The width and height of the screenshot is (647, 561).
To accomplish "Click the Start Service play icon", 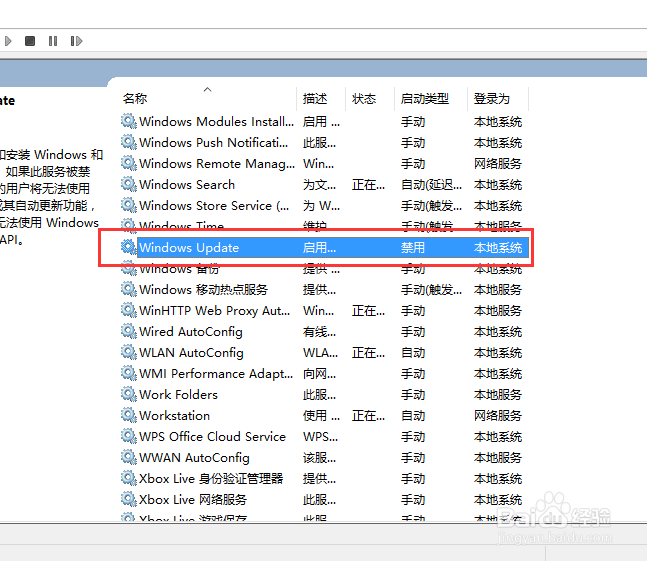I will [8, 41].
